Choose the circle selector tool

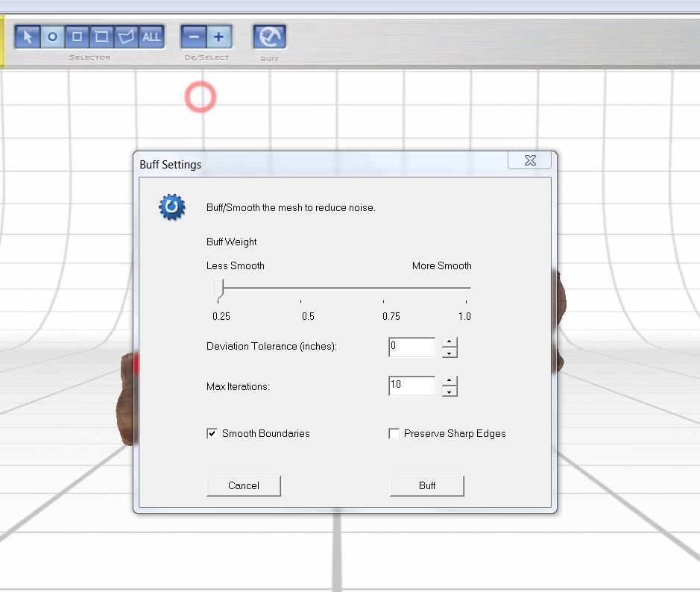point(53,37)
